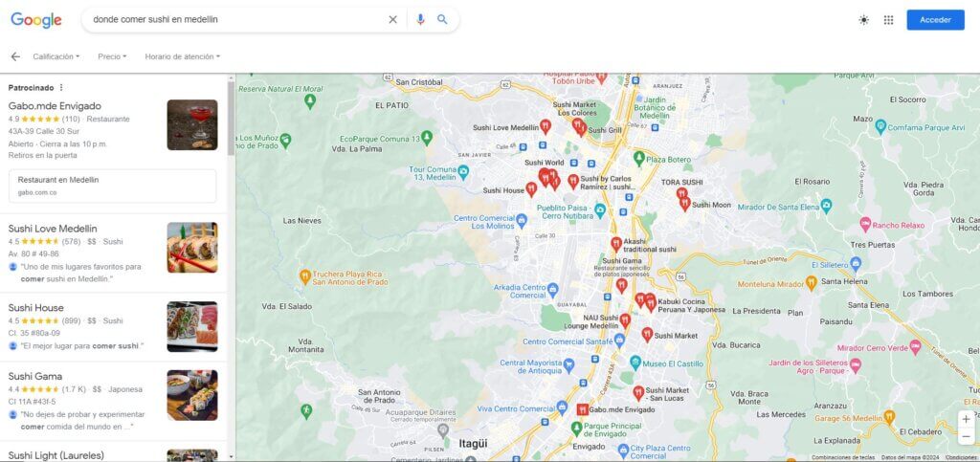Open the Sushi House listing

click(x=113, y=326)
